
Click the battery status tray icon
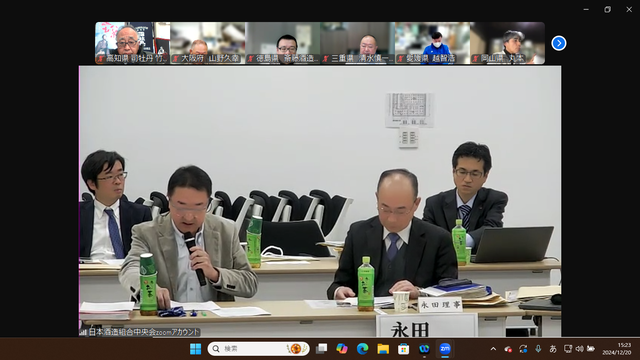point(591,349)
